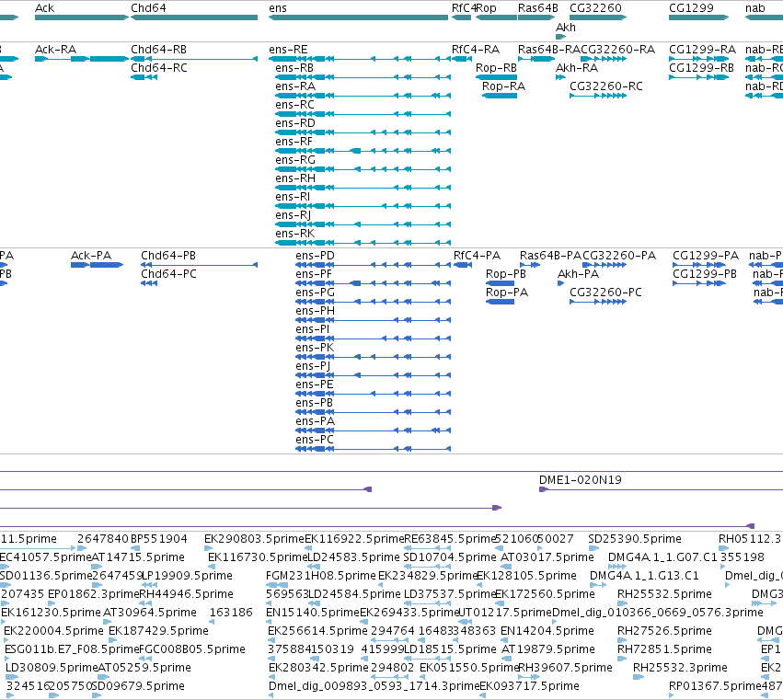Image resolution: width=783 pixels, height=700 pixels.
Task: Select the Ras64B gene label
Action: click(x=538, y=8)
